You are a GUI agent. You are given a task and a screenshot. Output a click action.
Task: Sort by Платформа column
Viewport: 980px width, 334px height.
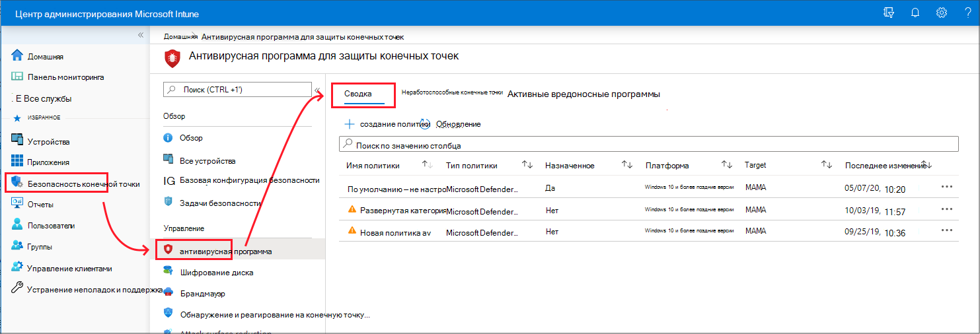tap(727, 165)
